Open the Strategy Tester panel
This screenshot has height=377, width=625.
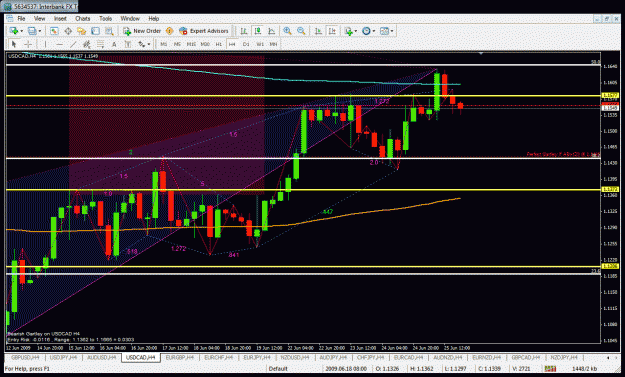tap(109, 31)
